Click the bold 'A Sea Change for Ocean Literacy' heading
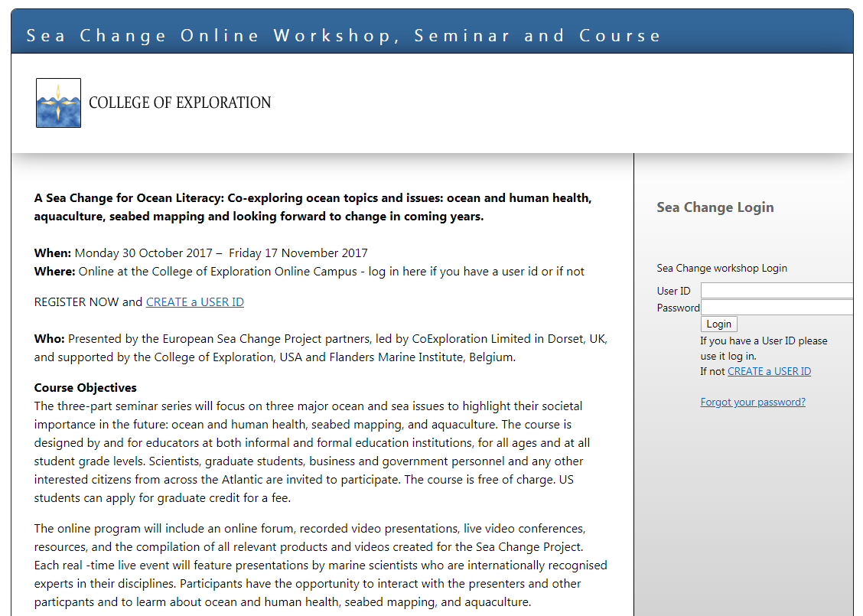This screenshot has width=863, height=616. pyautogui.click(x=313, y=207)
